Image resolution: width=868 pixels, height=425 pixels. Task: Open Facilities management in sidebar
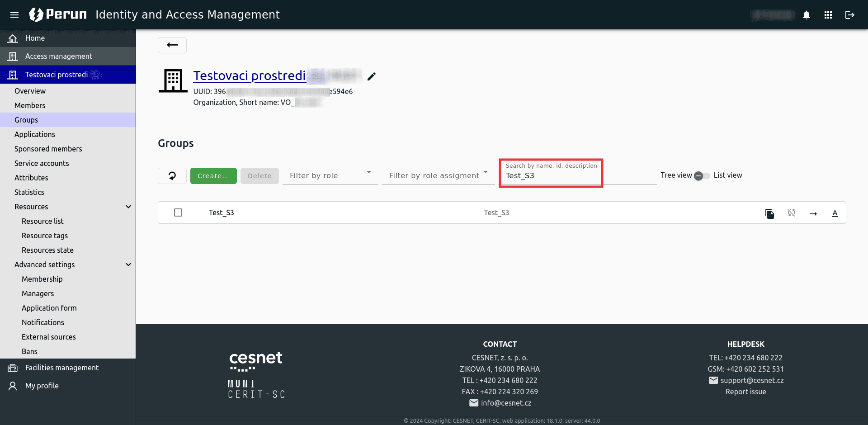[61, 368]
